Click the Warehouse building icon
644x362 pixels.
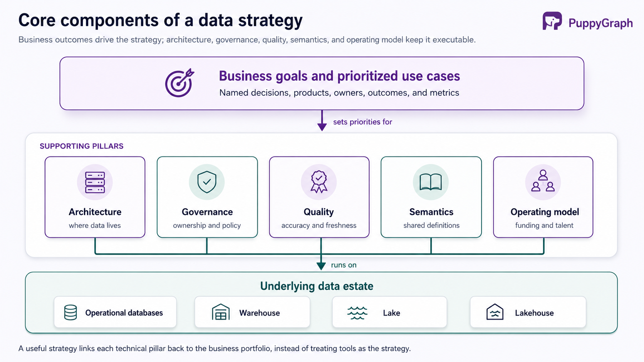coord(221,312)
